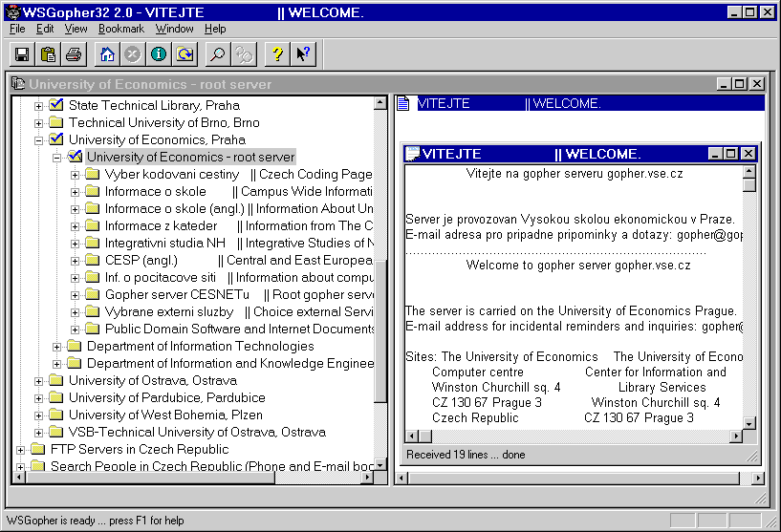The width and height of the screenshot is (781, 532).
Task: Select Search People in Czech Republic item
Action: [x=211, y=466]
